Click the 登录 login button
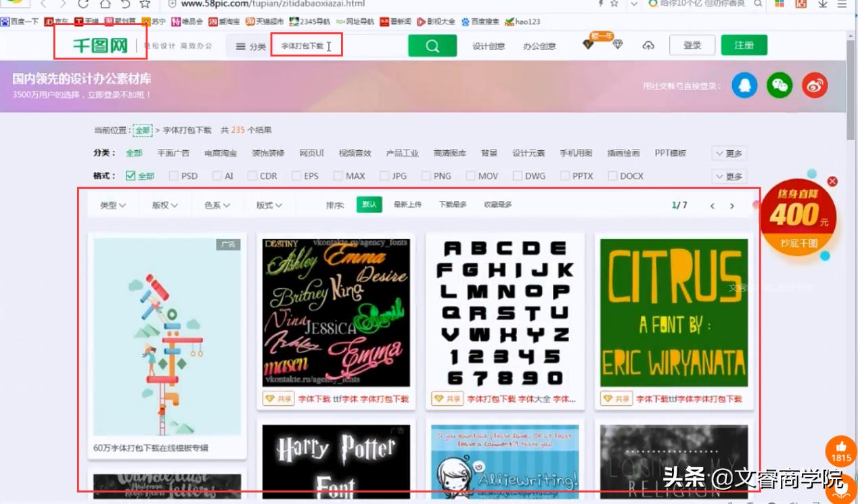The image size is (858, 504). [692, 44]
